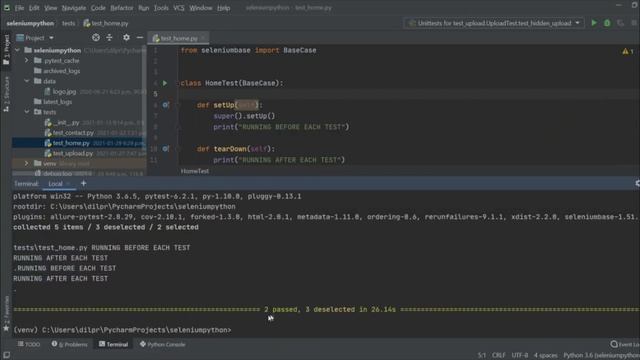Open the Edit menu
This screenshot has height=360, width=640.
(34, 8)
